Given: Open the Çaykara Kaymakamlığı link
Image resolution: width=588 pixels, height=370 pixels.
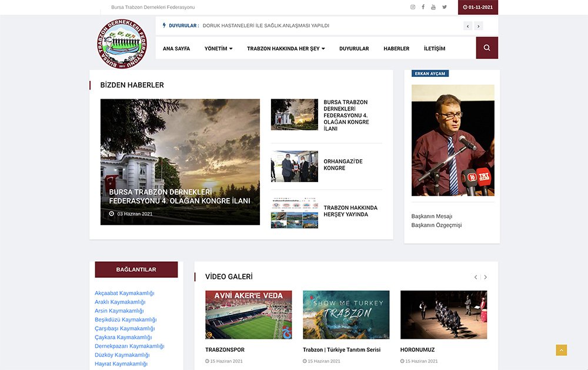Looking at the screenshot, I should (123, 338).
